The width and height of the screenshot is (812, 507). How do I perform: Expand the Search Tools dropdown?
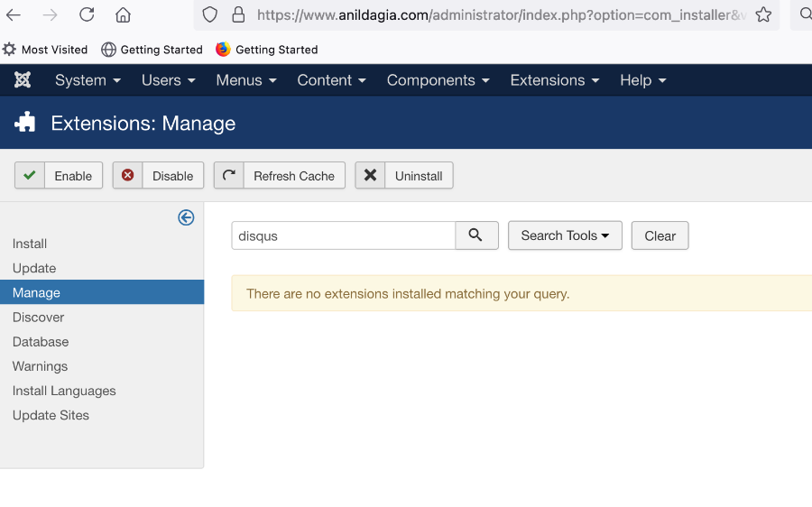click(x=565, y=235)
